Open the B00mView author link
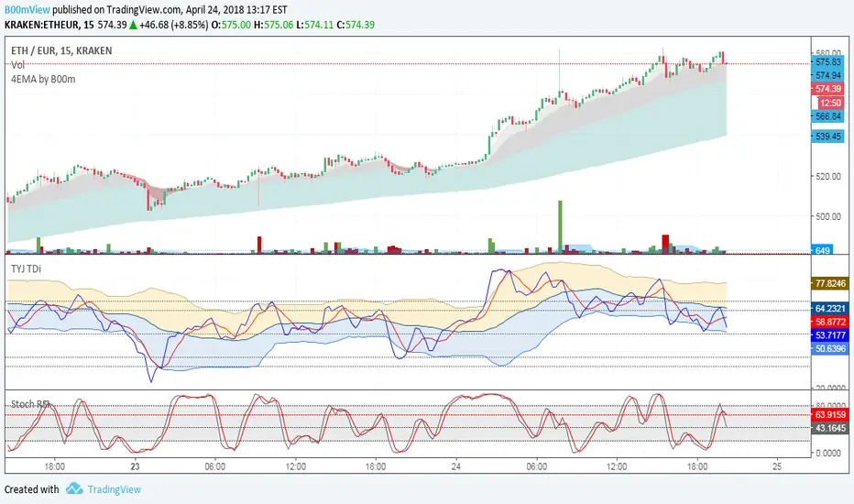The height and width of the screenshot is (504, 854). [27, 10]
